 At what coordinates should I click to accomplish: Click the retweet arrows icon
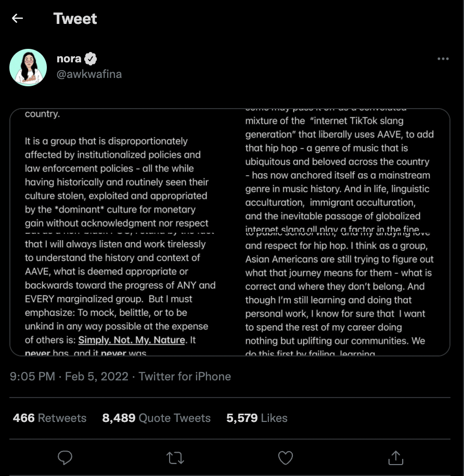[x=175, y=457]
